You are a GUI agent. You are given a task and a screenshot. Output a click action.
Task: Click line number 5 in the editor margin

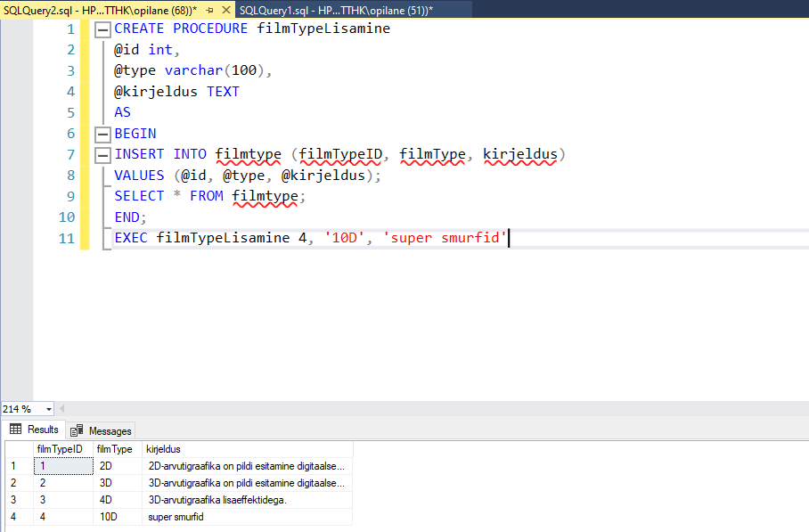point(70,113)
